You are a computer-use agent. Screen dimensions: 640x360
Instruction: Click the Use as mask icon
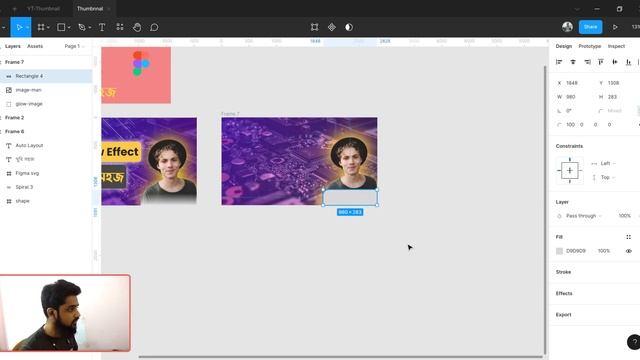click(x=349, y=27)
